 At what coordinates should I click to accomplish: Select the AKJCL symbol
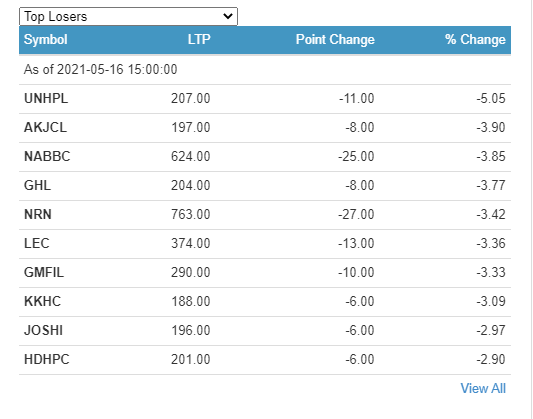[x=45, y=127]
